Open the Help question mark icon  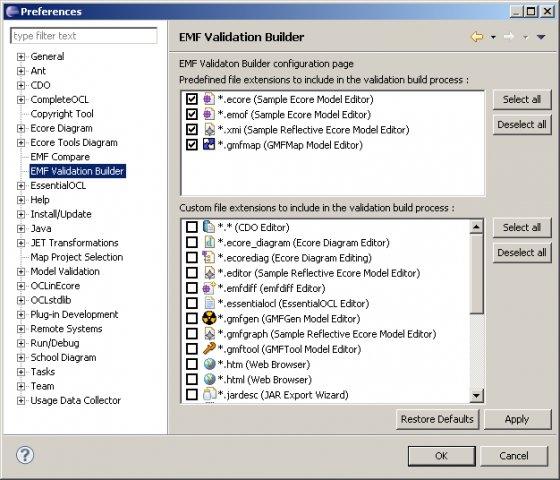pos(25,455)
